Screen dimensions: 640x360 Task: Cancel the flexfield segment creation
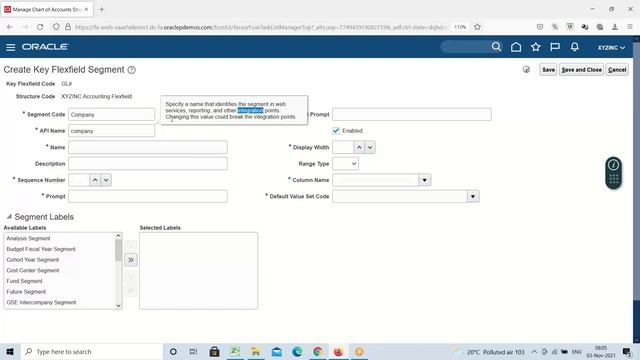(617, 70)
